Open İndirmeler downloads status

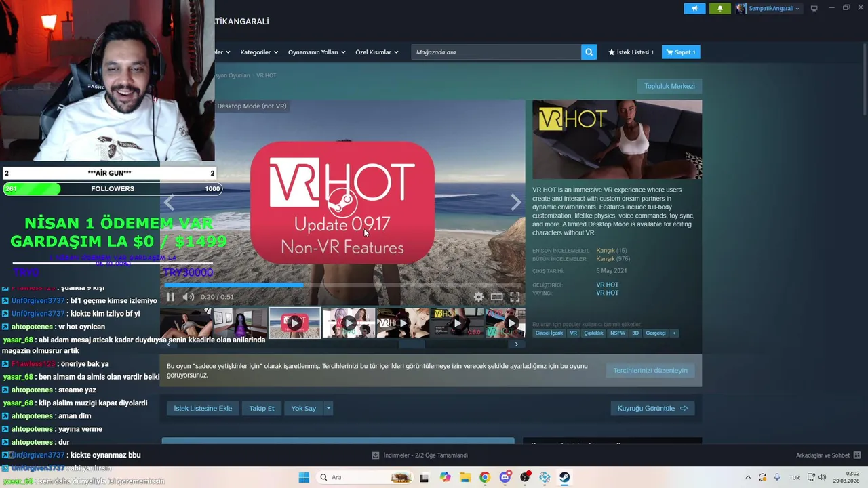[x=420, y=455]
